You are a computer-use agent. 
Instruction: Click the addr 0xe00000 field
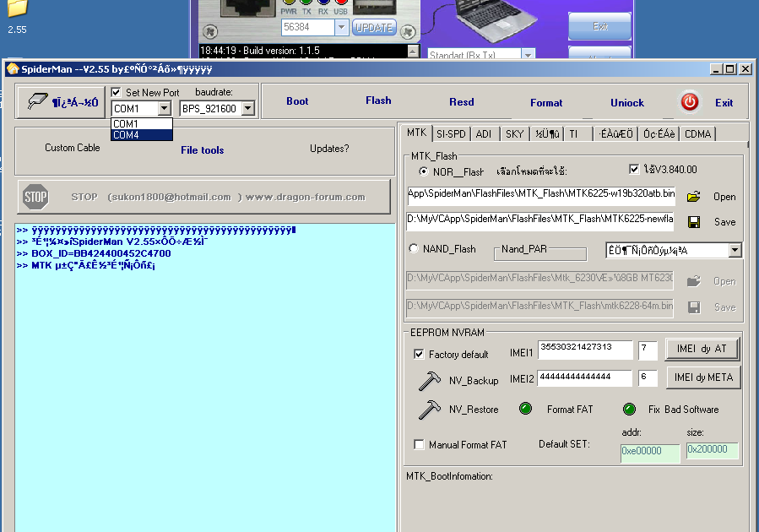(650, 453)
